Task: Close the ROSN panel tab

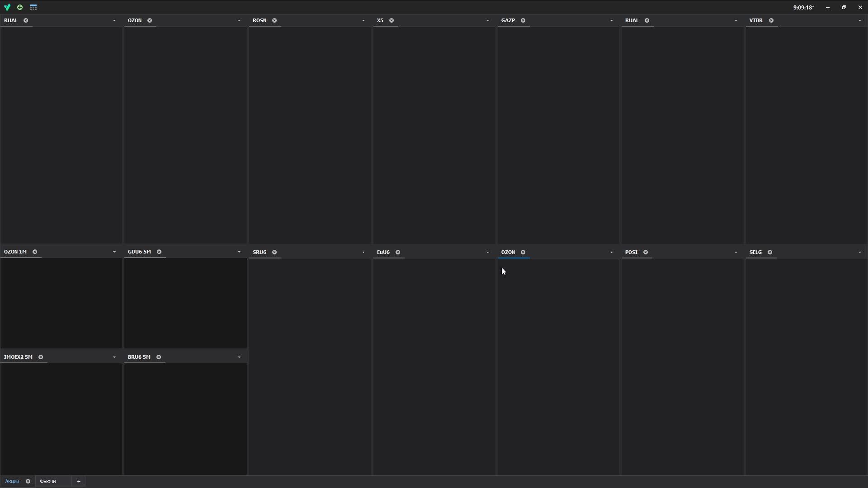Action: (x=274, y=20)
